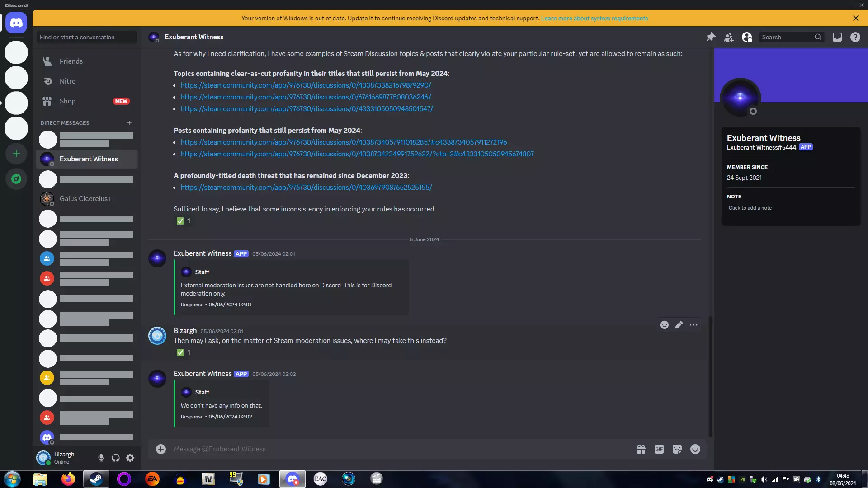The width and height of the screenshot is (868, 488).
Task: Open the GIF picker
Action: click(x=659, y=449)
